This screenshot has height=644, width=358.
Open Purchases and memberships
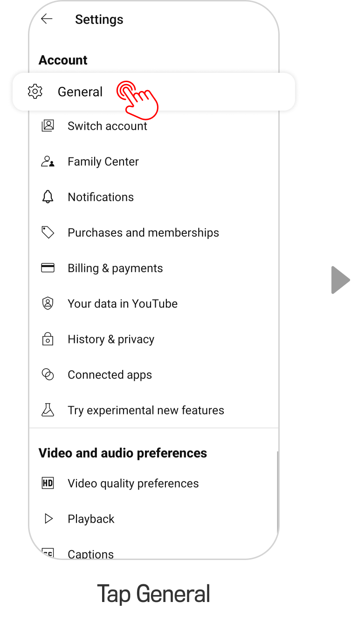(x=143, y=232)
